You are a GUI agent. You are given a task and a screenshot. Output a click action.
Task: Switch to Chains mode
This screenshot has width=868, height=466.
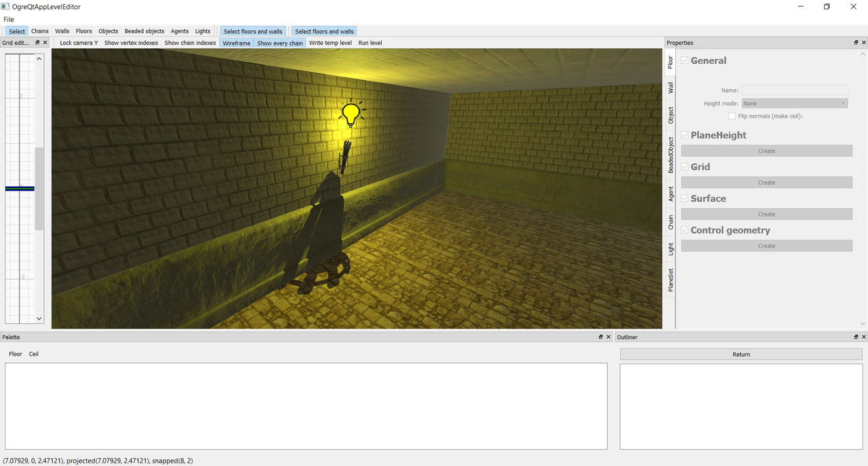click(x=40, y=31)
